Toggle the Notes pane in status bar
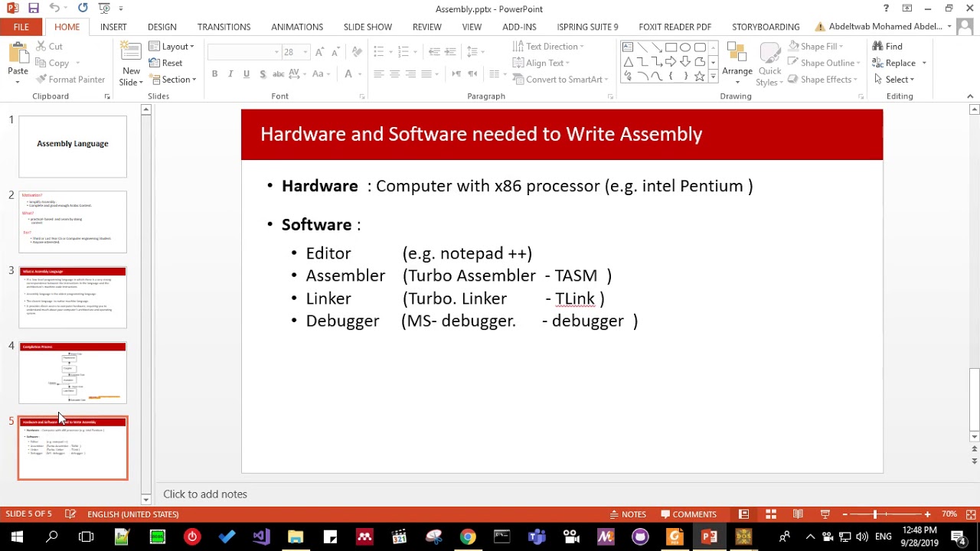 click(628, 514)
